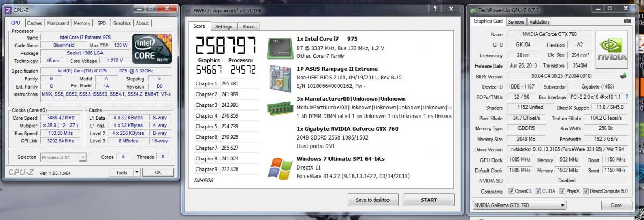
Task: Select the Score tab in Aquamark
Action: pos(199,26)
